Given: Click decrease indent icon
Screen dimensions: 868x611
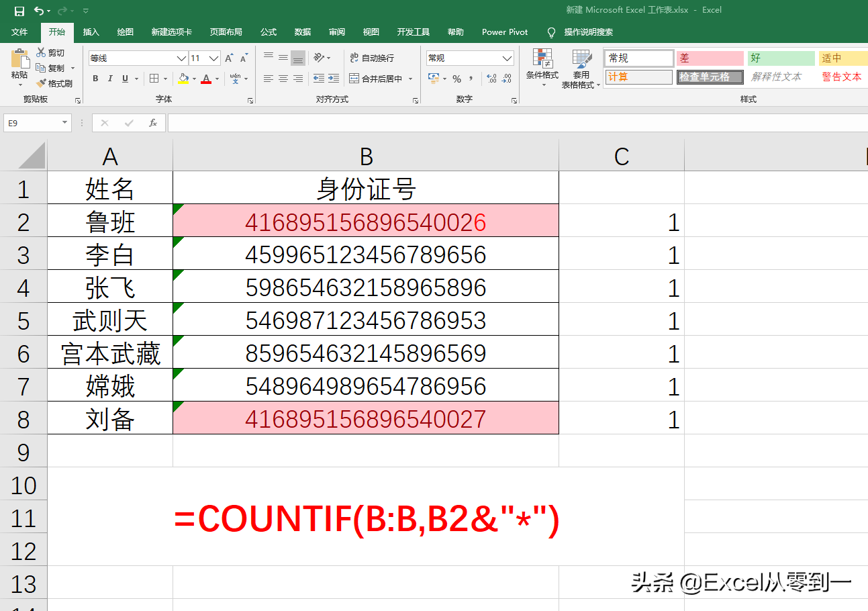Looking at the screenshot, I should point(319,79).
